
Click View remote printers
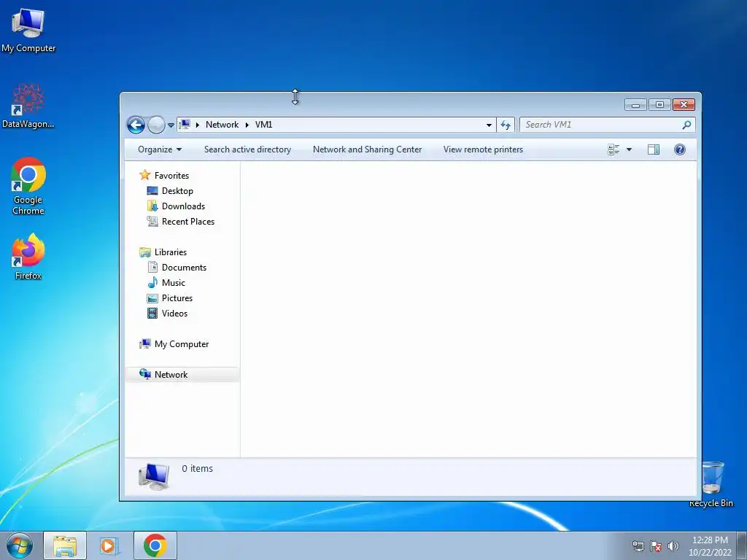(x=483, y=149)
